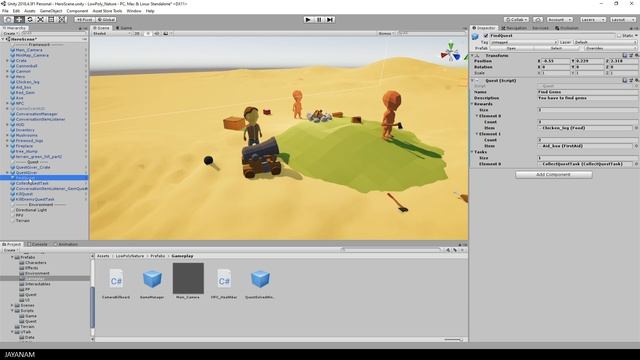Collapse the Tasks section in Quest script
This screenshot has height=360, width=640.
click(472, 152)
